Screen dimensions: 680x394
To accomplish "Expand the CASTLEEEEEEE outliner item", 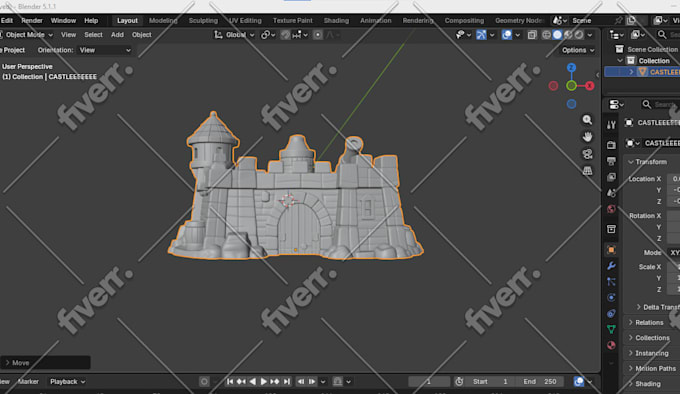I will [x=631, y=72].
